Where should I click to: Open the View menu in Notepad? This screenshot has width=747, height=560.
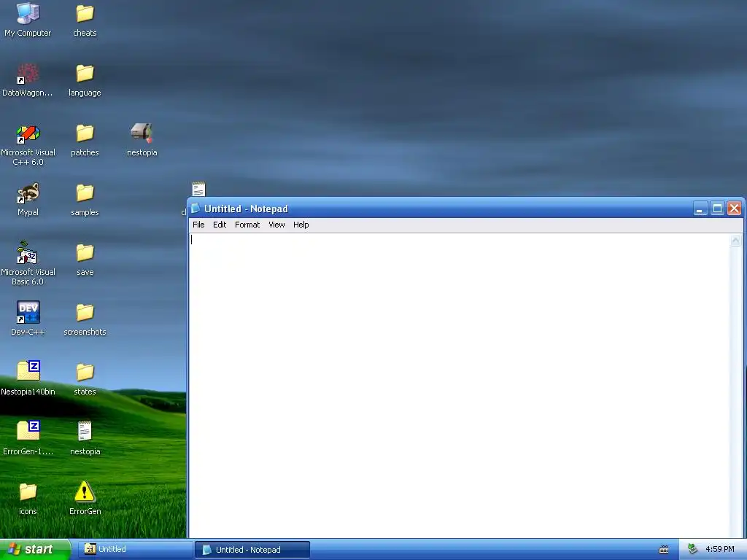coord(276,225)
